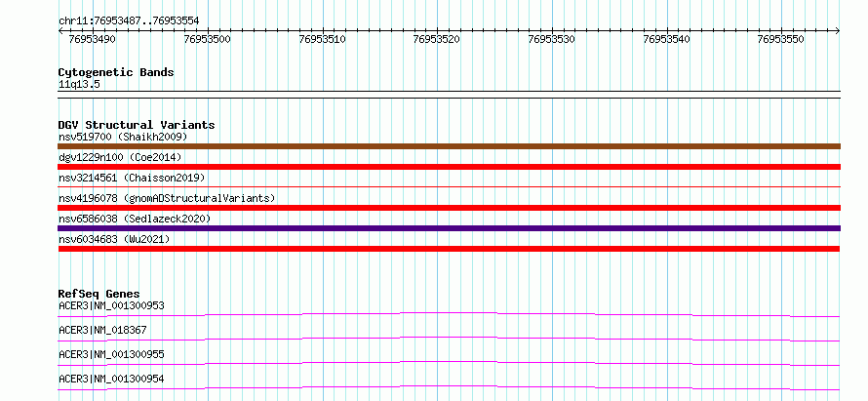This screenshot has height=401, width=868.
Task: Open nsv4196078 (gnomADStructuralVariants) label
Action: 167,198
